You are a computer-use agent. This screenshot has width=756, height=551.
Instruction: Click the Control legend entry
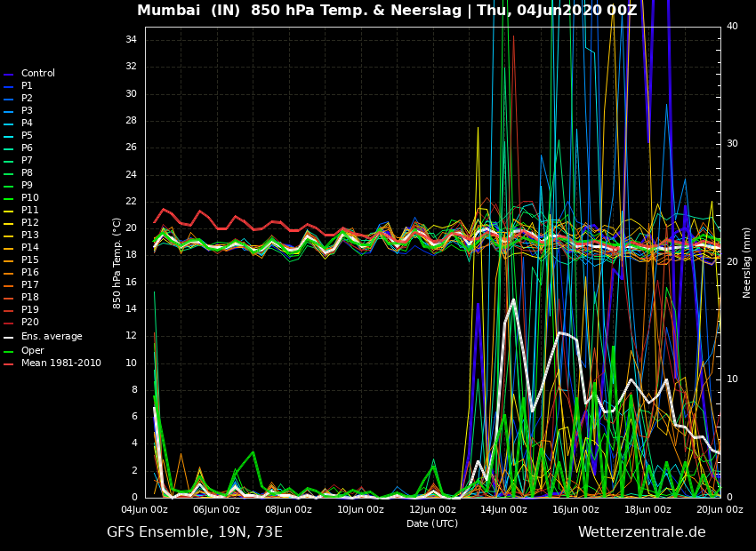37,74
